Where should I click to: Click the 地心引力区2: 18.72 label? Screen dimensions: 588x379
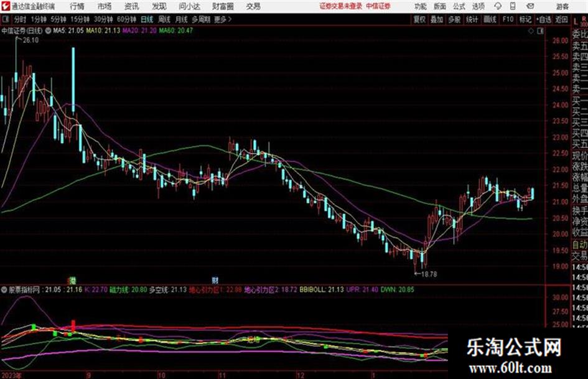(271, 289)
